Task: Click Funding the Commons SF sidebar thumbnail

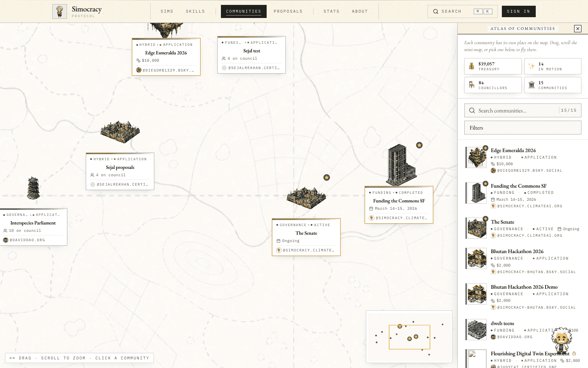Action: pyautogui.click(x=477, y=193)
